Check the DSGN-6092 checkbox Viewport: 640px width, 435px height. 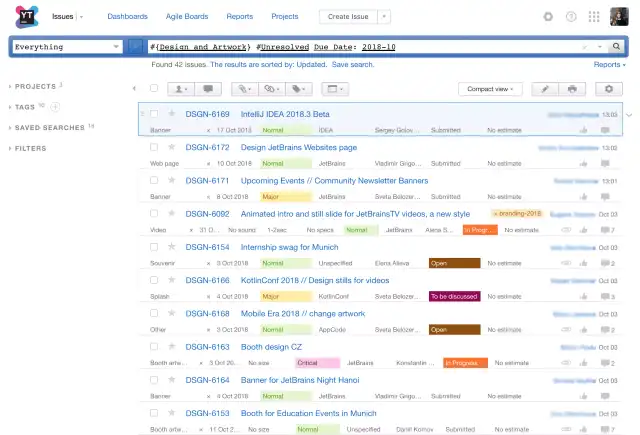click(154, 213)
